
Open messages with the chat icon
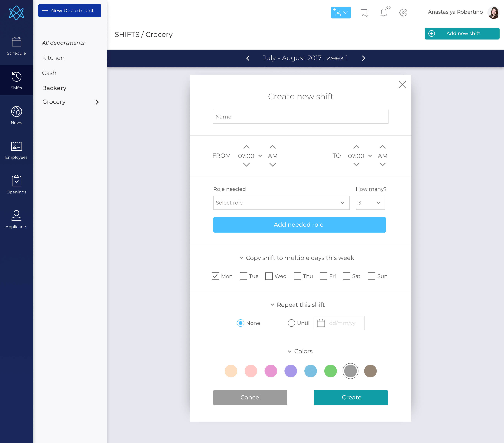[x=364, y=13]
